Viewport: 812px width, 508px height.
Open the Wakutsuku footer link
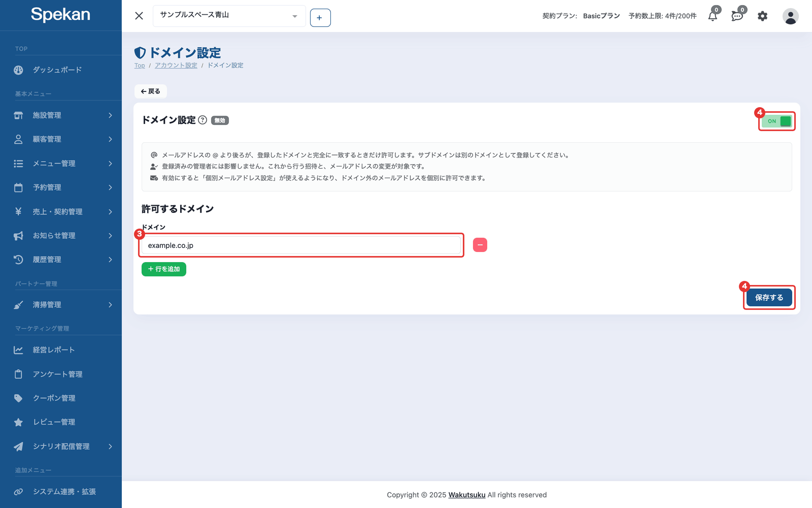pos(467,495)
